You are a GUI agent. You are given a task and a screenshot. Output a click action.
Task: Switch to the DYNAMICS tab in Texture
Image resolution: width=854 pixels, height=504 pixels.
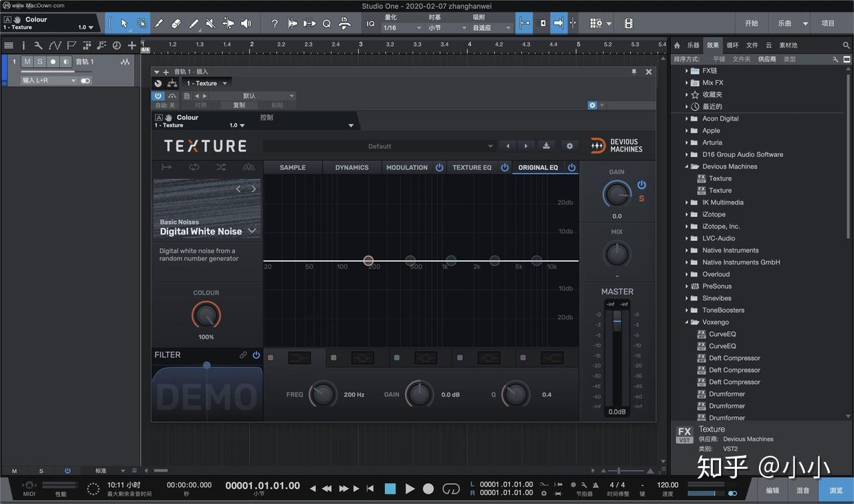pyautogui.click(x=351, y=167)
